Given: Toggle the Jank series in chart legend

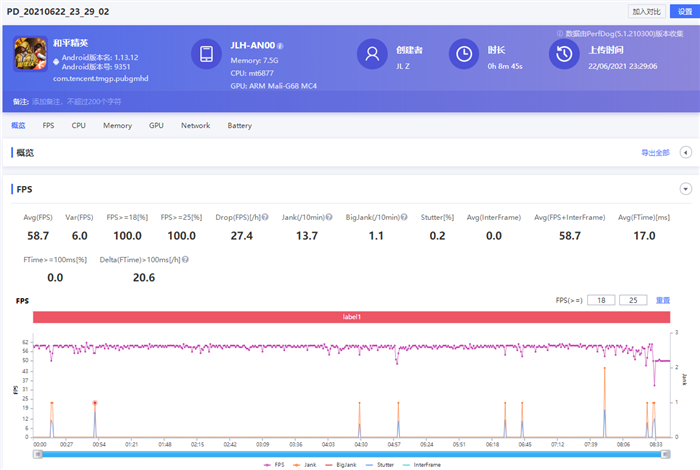Looking at the screenshot, I should click(x=304, y=465).
